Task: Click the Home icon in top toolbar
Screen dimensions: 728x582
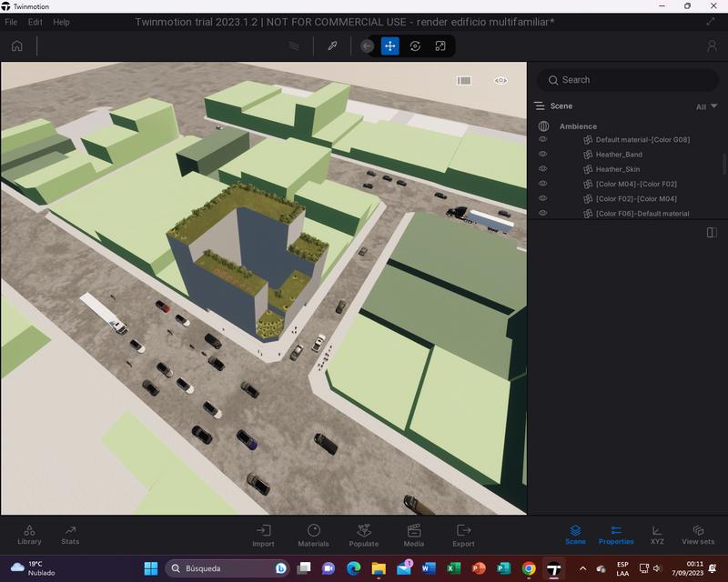Action: [x=16, y=45]
